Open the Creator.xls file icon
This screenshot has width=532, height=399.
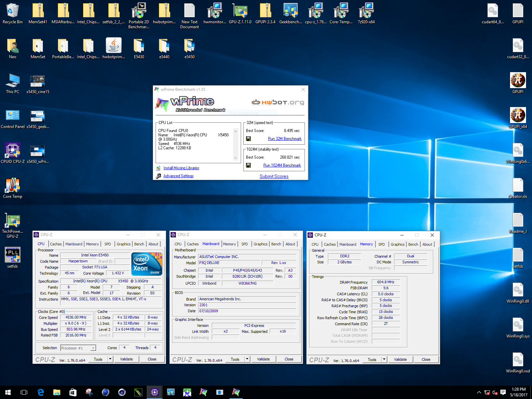[518, 188]
